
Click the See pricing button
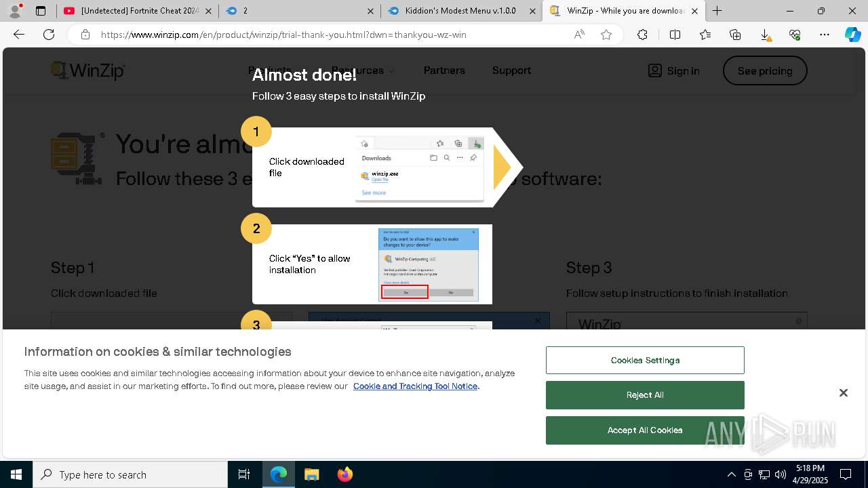click(765, 70)
